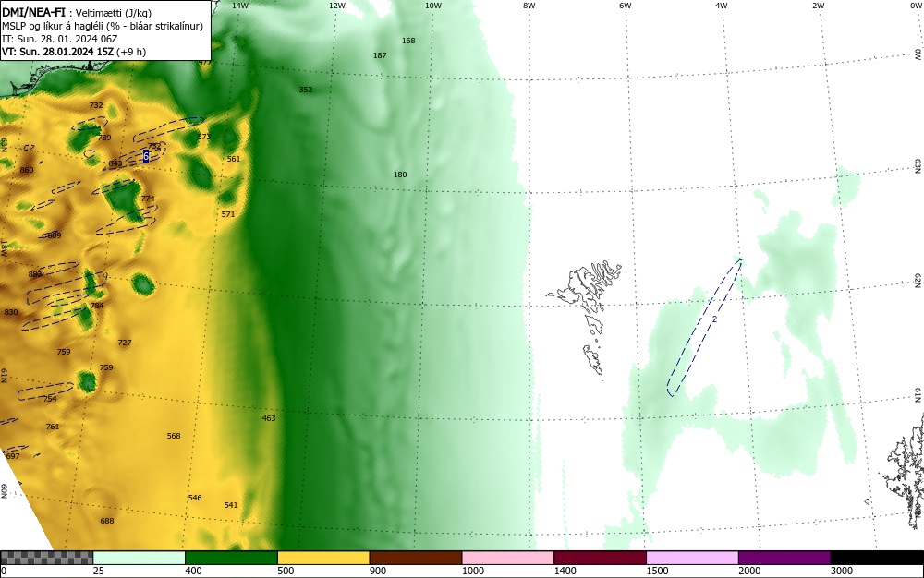This screenshot has width=924, height=578.
Task: Click the "2W" longitude label
Action: (818, 6)
